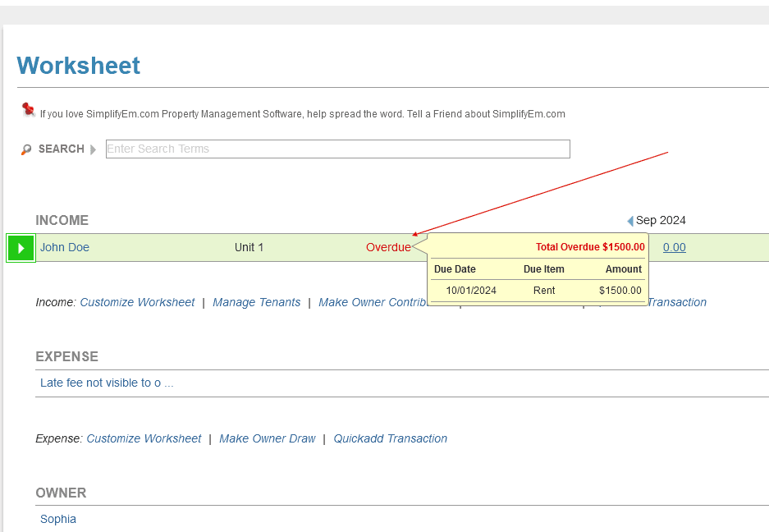Open Customize Worksheet in Income links
This screenshot has width=769, height=532.
137,302
